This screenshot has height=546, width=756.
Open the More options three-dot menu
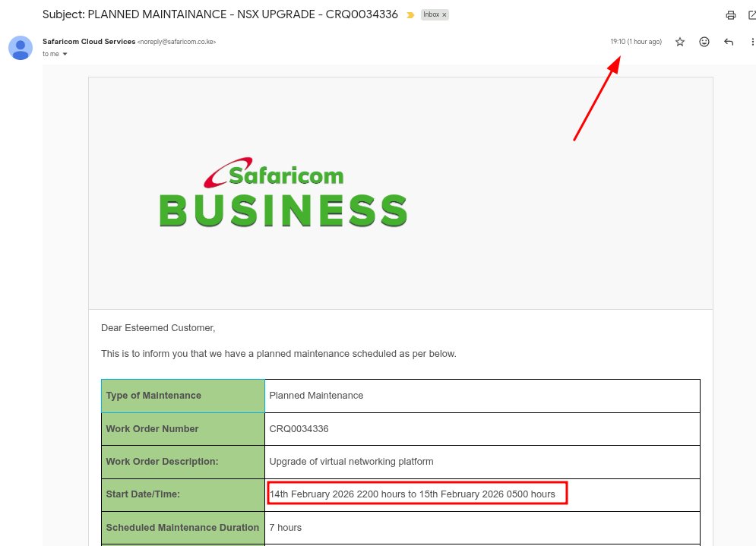[752, 42]
